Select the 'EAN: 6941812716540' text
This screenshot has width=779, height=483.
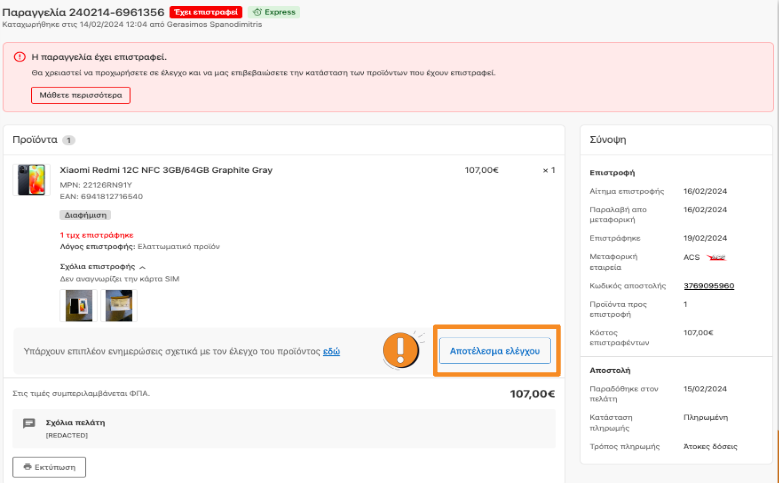(x=101, y=196)
